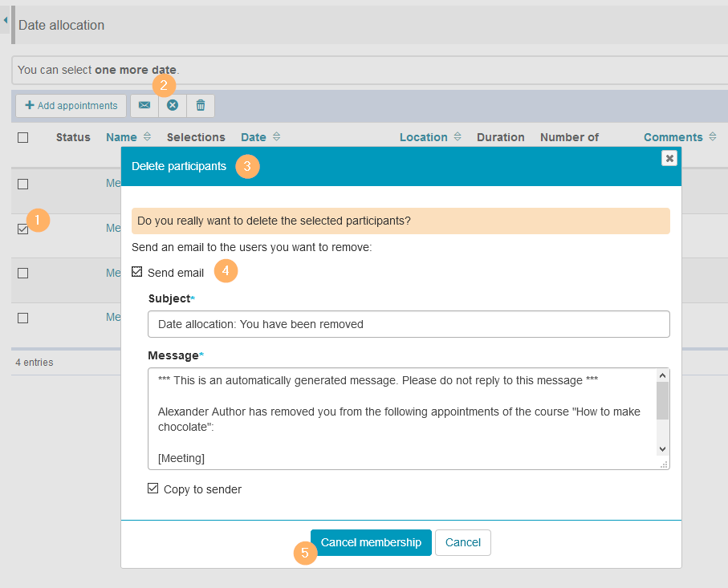Viewport: 728px width, 588px height.
Task: Check the select-all checkbox in table header
Action: pos(22,137)
